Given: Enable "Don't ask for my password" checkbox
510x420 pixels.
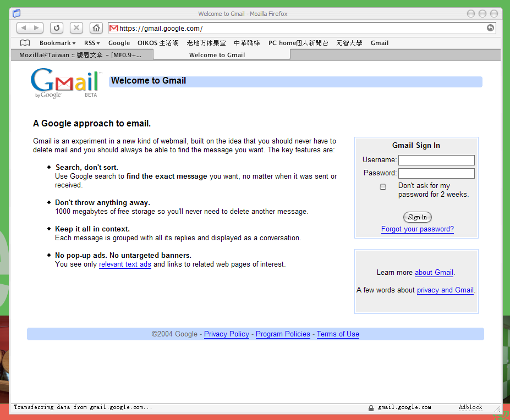Looking at the screenshot, I should (x=383, y=187).
